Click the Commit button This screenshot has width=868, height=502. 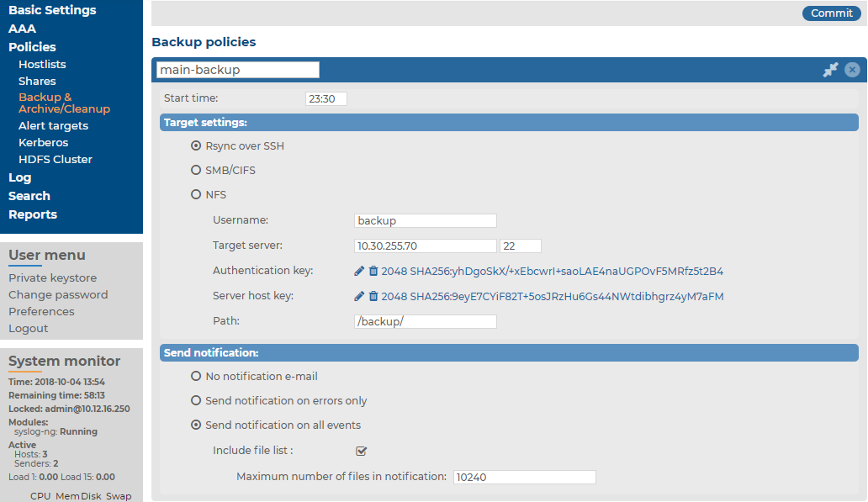point(831,13)
